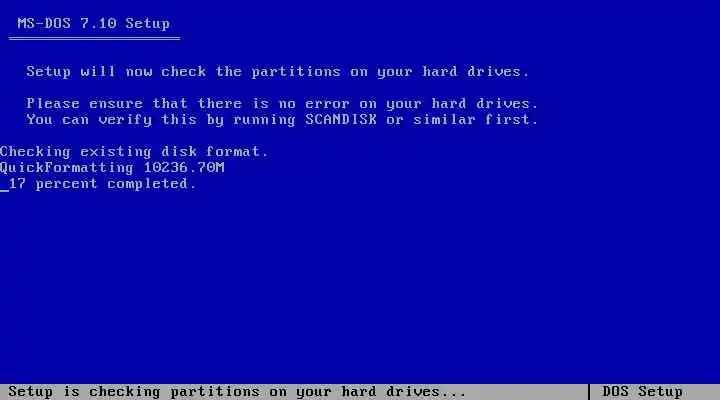The width and height of the screenshot is (720, 400).
Task: Click the status bar message about checking partitions
Action: click(237, 392)
